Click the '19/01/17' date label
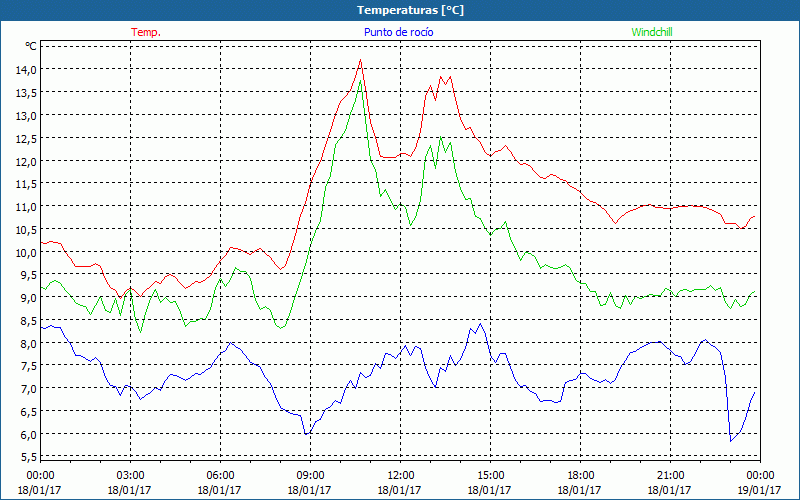 [x=760, y=490]
